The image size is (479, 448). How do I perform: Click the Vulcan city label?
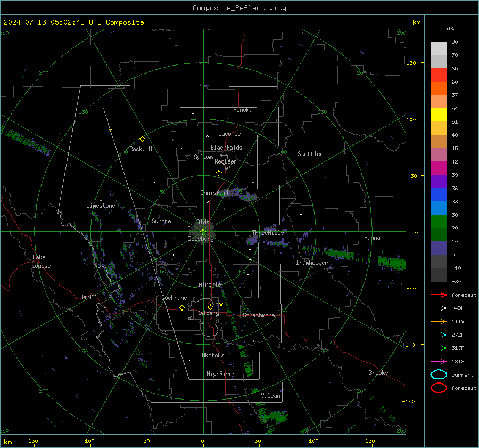(x=270, y=396)
